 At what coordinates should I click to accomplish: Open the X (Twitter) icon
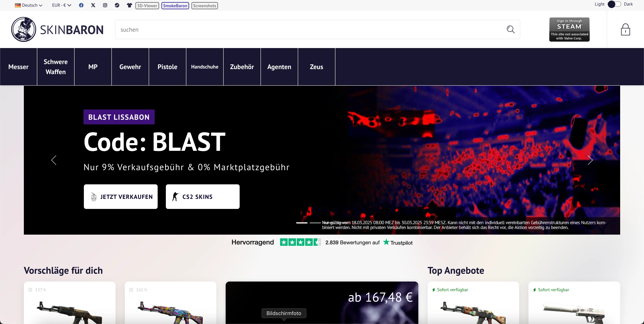point(93,5)
